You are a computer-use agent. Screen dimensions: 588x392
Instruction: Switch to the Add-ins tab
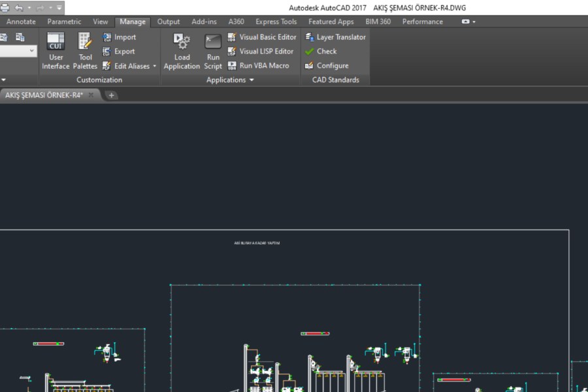click(204, 22)
